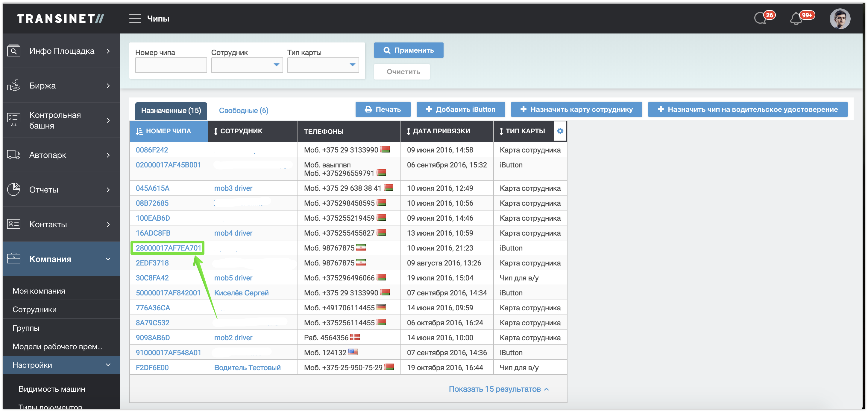Click the Очистить button

click(402, 72)
